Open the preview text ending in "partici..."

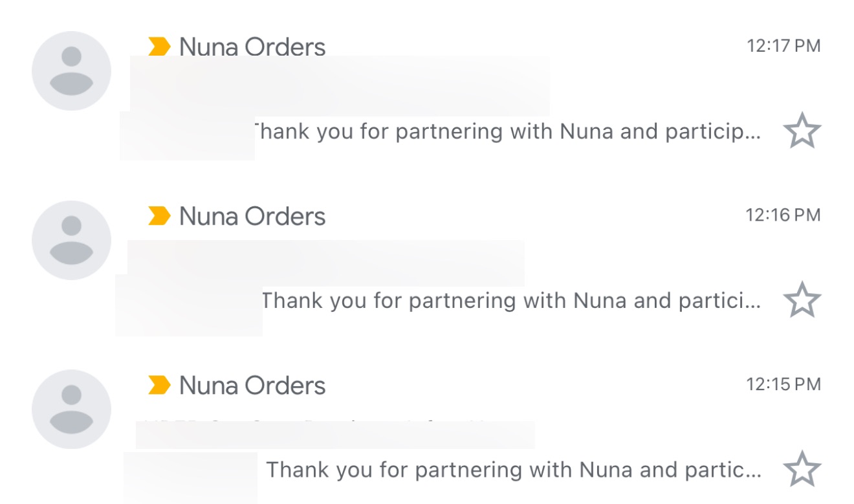[x=512, y=301]
